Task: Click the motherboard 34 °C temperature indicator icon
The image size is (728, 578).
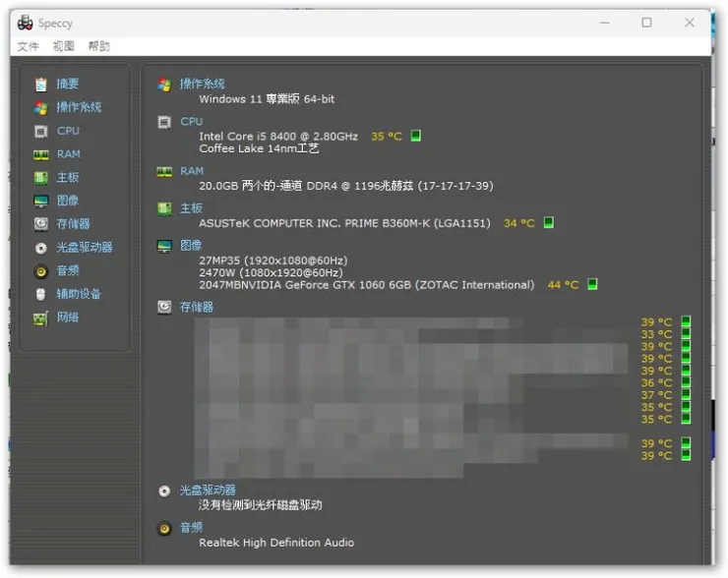Action: [x=548, y=222]
